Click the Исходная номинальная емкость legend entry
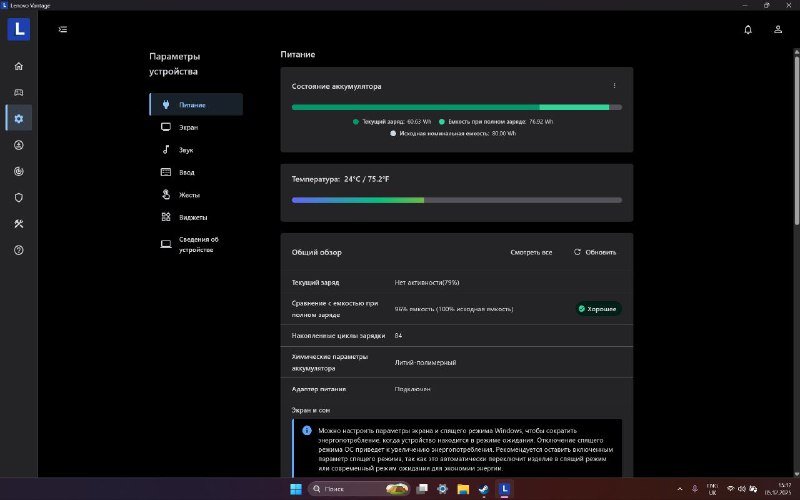This screenshot has width=800, height=500. [x=453, y=133]
